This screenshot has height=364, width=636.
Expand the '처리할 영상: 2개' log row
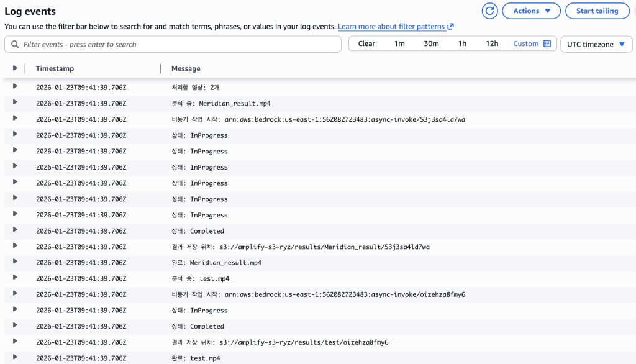click(15, 87)
